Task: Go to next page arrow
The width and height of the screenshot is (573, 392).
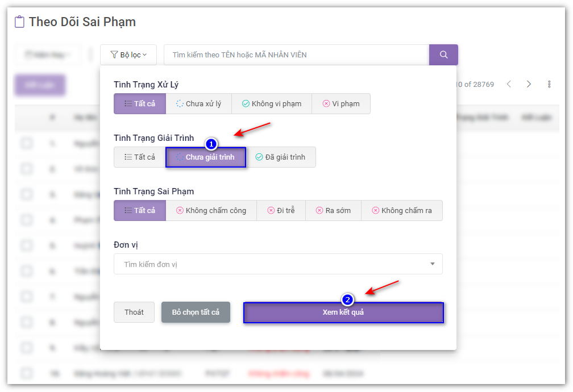Action: 529,84
